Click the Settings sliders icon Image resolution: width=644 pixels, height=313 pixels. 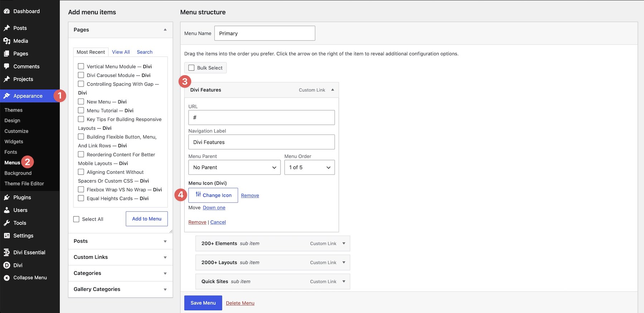click(x=7, y=235)
